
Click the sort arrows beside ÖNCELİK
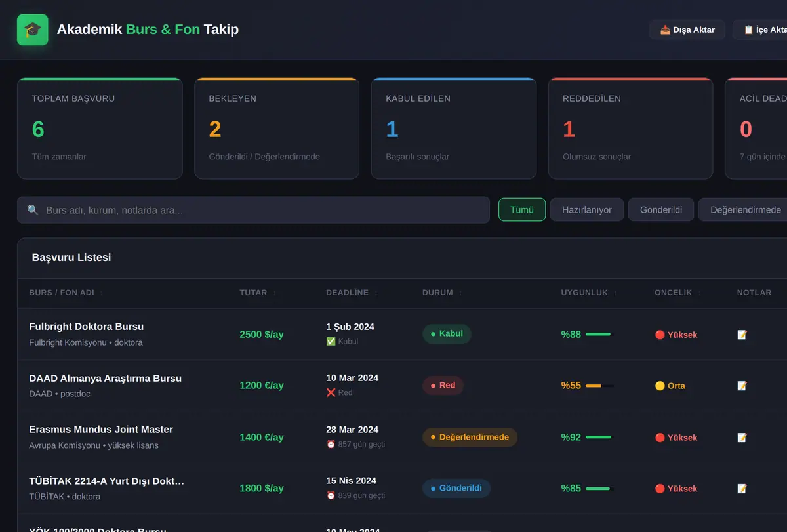(x=699, y=293)
